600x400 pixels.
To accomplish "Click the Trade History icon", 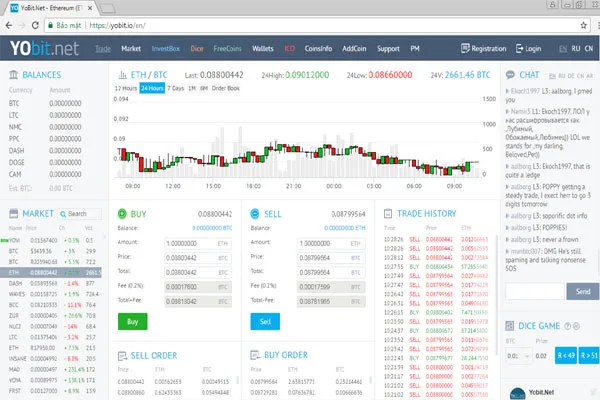I will point(388,214).
